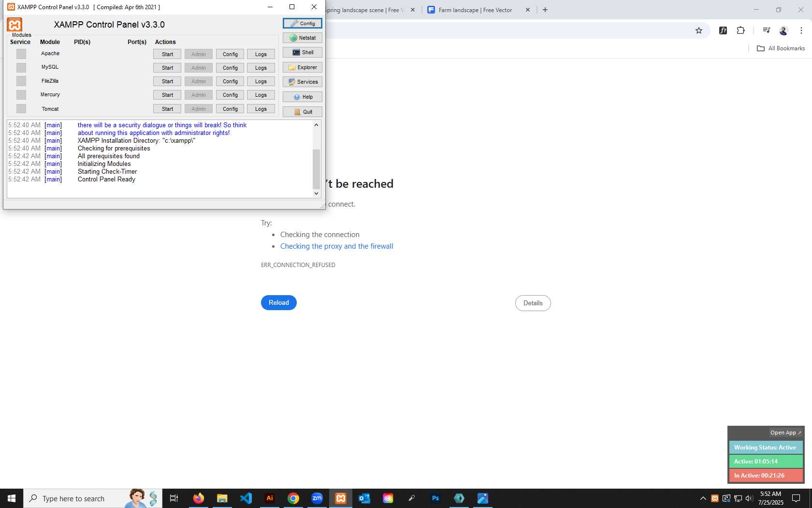Open Adobe Creative Cloud from taskbar
This screenshot has width=812, height=508.
388,498
